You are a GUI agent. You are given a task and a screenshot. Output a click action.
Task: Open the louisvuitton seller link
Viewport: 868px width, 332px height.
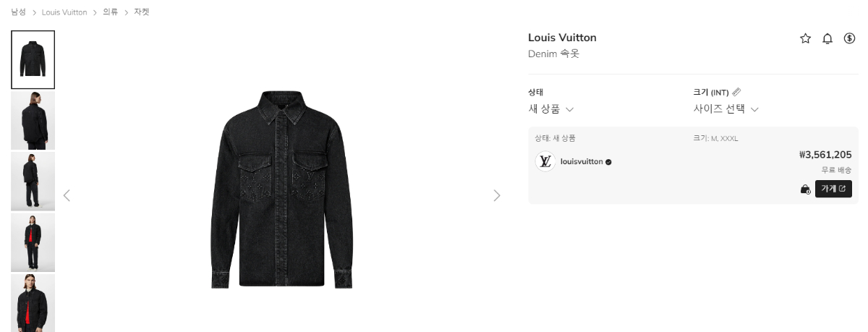coord(582,162)
